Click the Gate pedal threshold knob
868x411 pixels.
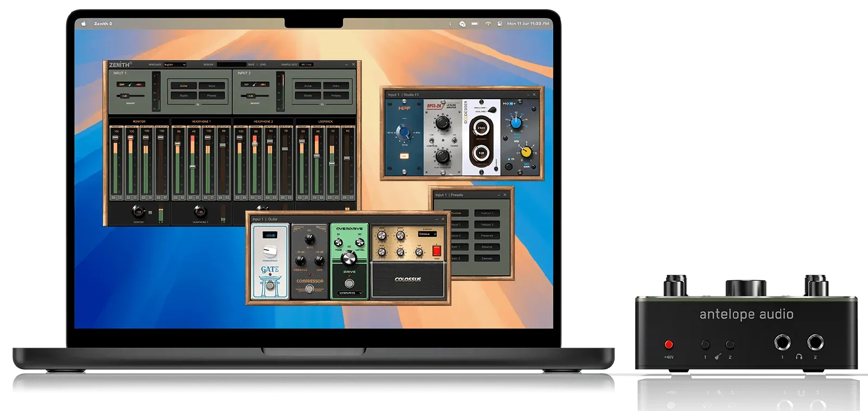270,252
